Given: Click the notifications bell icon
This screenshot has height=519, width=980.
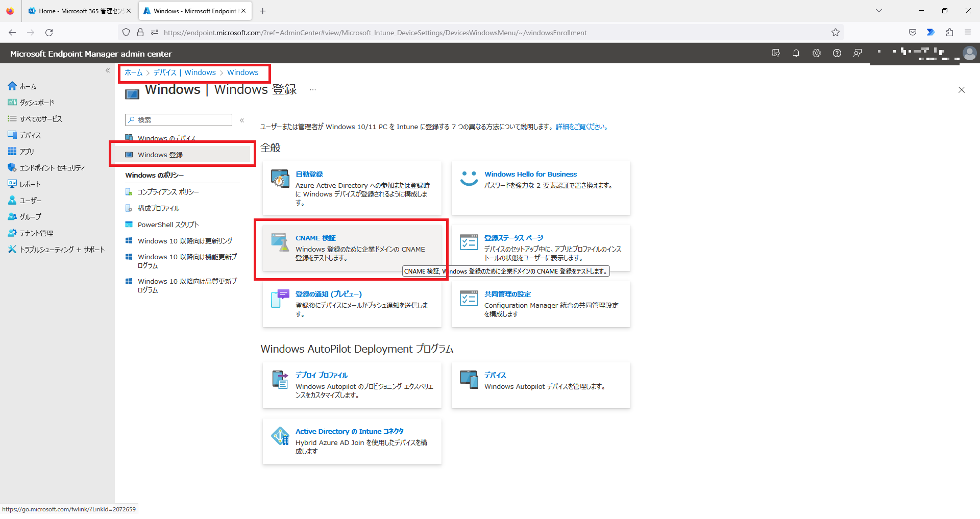Looking at the screenshot, I should (x=796, y=53).
